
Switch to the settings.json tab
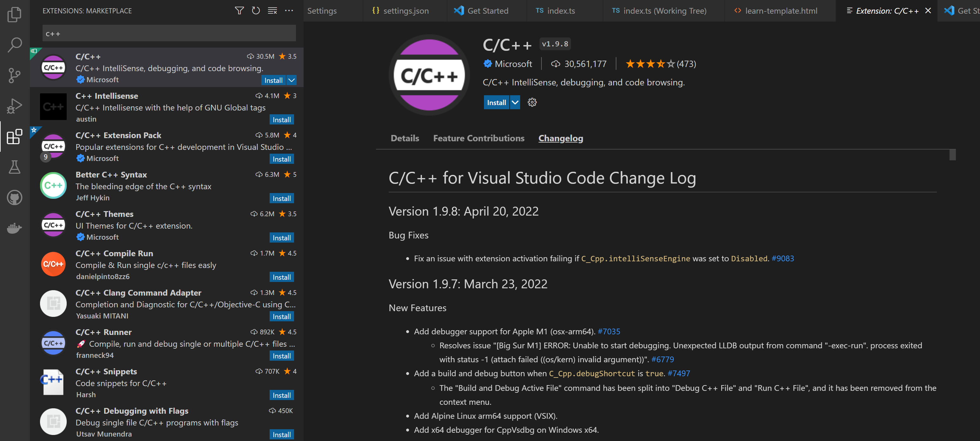(x=406, y=11)
